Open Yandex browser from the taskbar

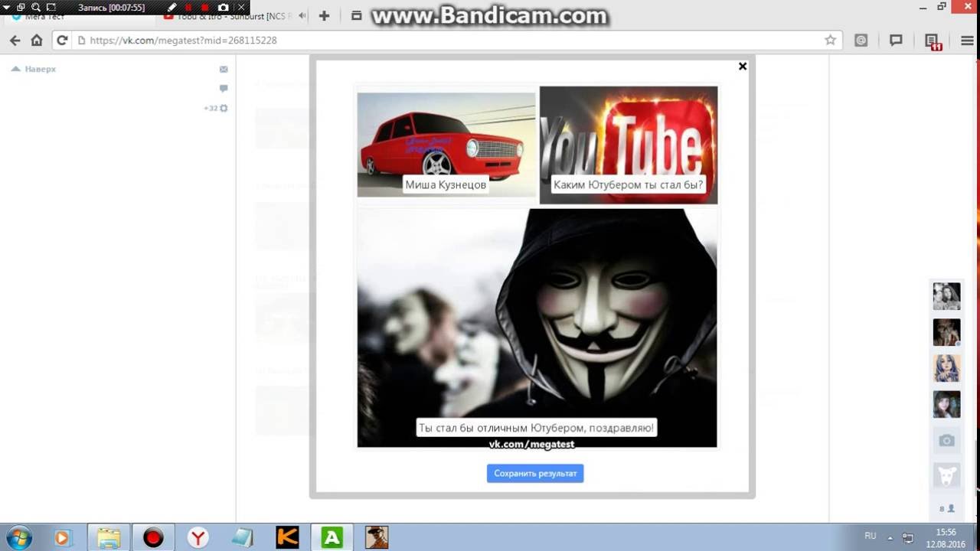198,538
